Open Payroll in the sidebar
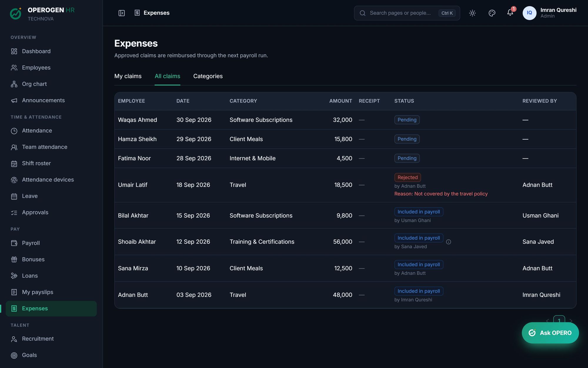 click(x=51, y=243)
